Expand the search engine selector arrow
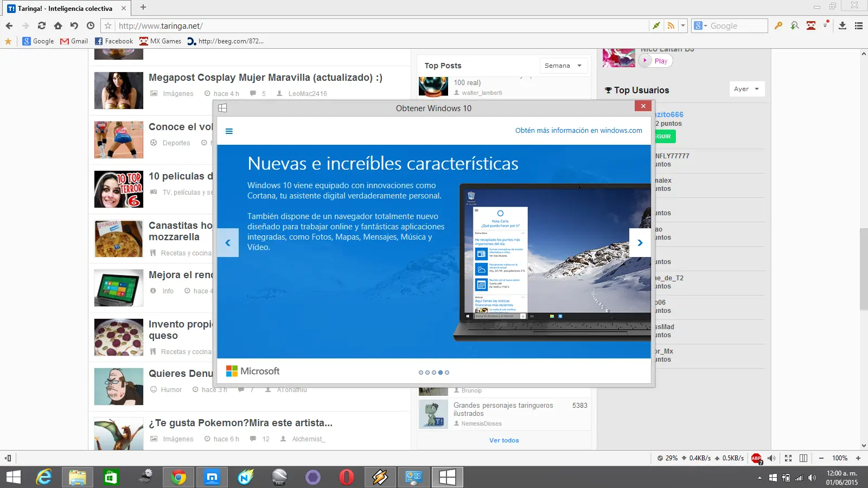The height and width of the screenshot is (488, 868). (x=706, y=25)
